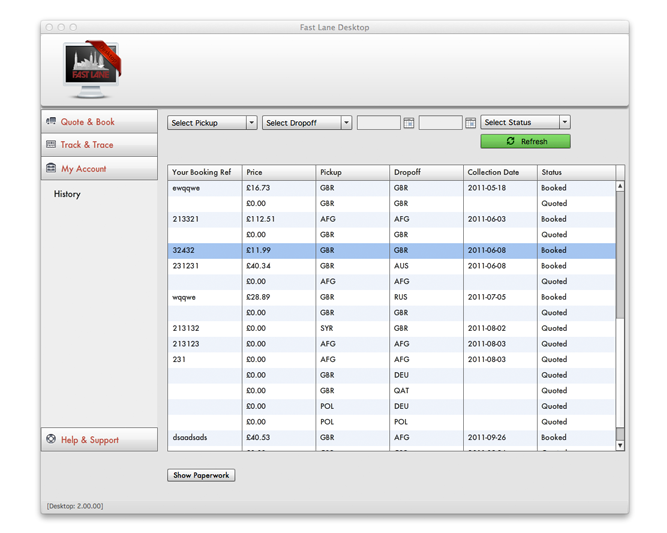Click the collection date 2011-05-18
The image size is (667, 533).
487,188
